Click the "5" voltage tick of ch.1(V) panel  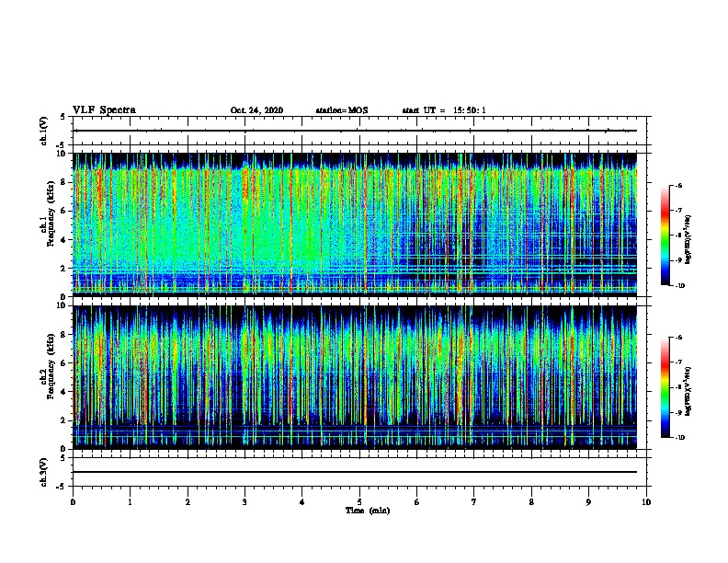coord(63,117)
